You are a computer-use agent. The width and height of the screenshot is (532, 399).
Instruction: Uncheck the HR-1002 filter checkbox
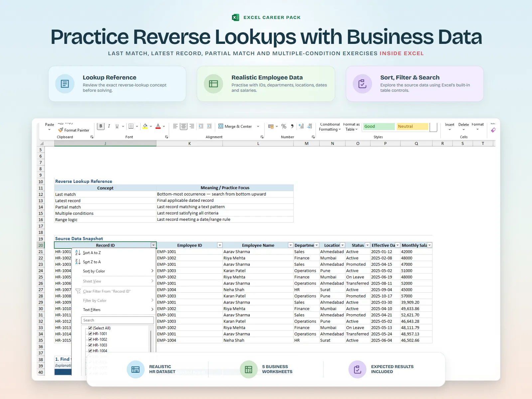tap(90, 339)
